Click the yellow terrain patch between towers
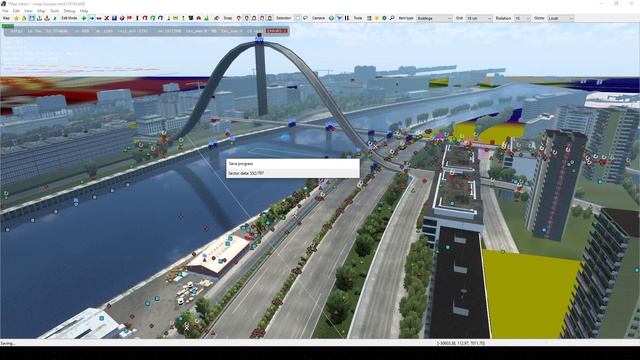 coord(530,293)
